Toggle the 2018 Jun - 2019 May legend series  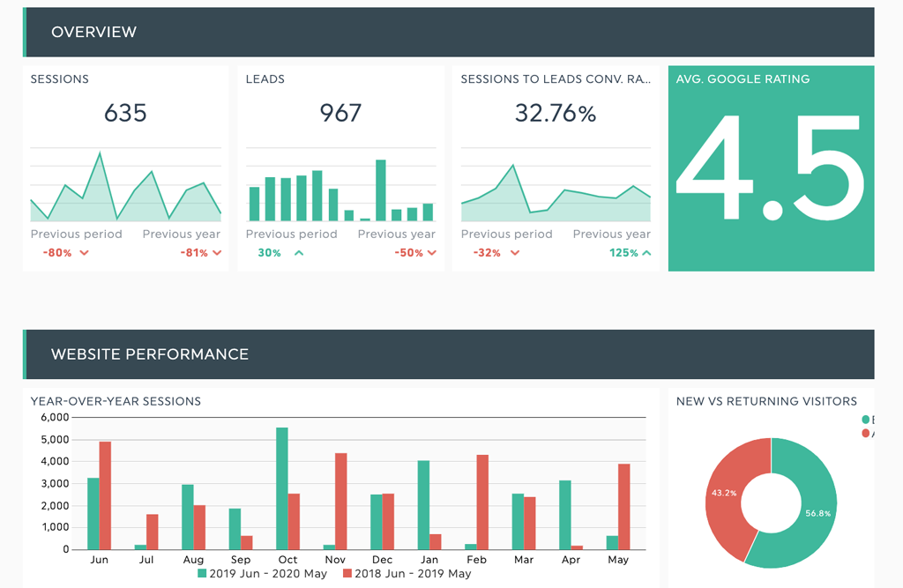click(407, 574)
